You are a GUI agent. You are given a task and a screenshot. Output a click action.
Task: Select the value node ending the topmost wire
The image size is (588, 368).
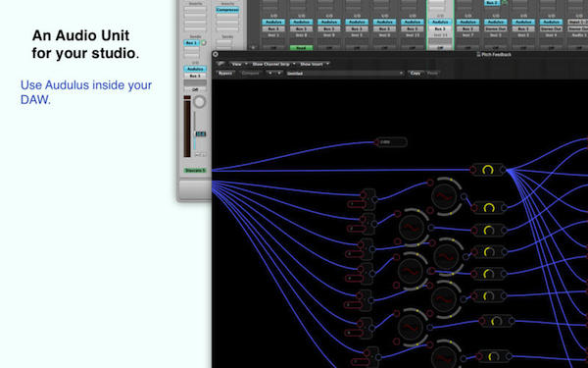[x=391, y=142]
